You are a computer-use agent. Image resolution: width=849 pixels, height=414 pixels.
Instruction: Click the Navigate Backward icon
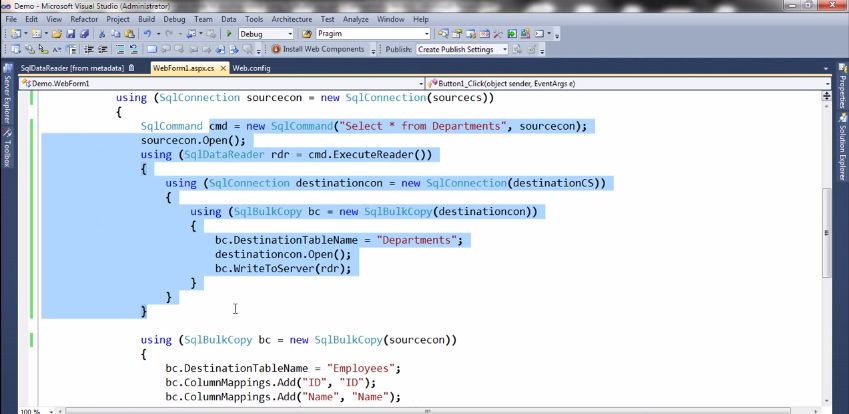(191, 34)
